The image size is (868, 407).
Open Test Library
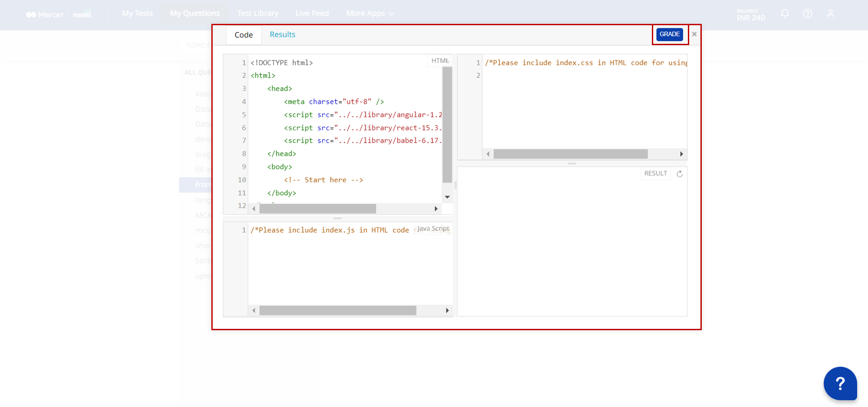tap(258, 13)
